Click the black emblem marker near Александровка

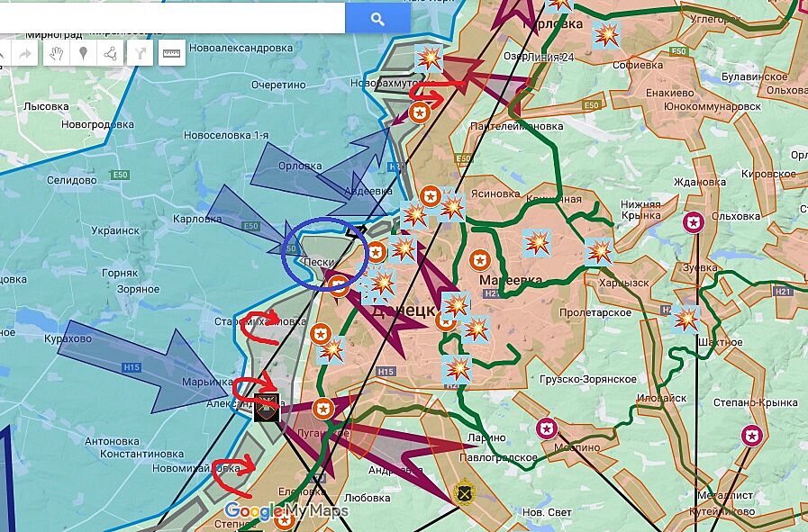click(266, 406)
